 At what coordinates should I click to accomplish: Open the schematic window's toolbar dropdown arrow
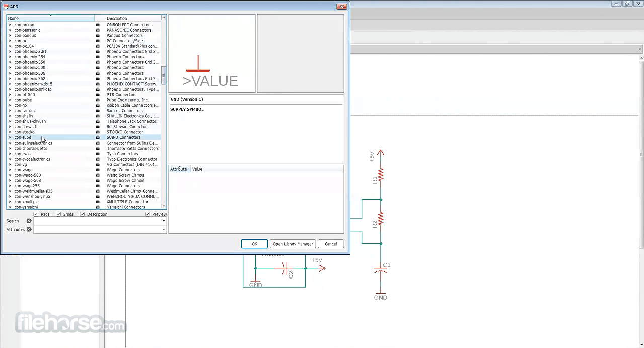click(640, 49)
